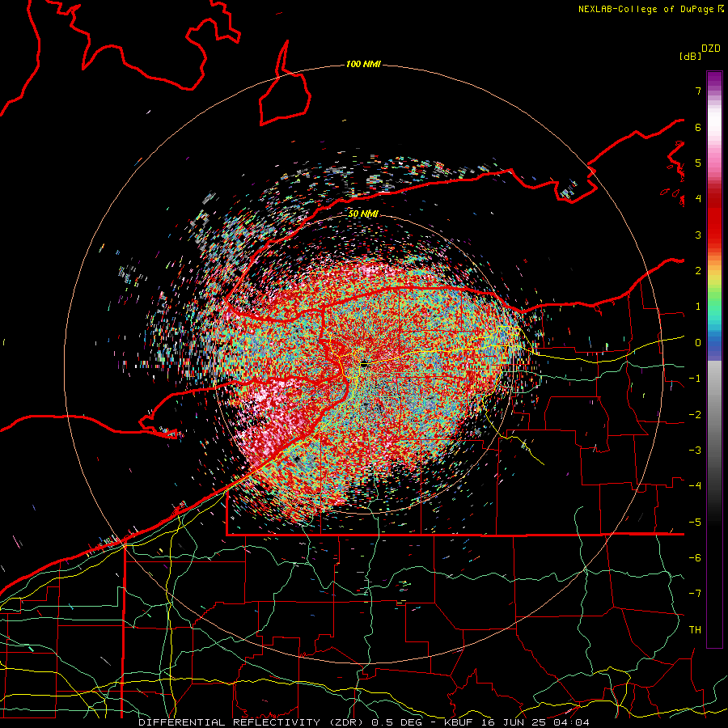Pick the -3 tick on dB scale
The image size is (728, 728).
[695, 451]
